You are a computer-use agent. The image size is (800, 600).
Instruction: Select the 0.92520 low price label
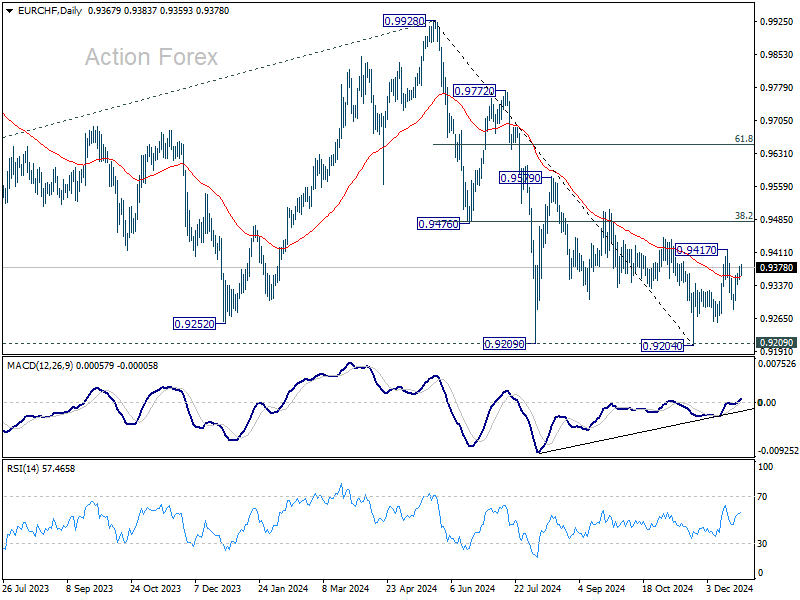coord(194,324)
